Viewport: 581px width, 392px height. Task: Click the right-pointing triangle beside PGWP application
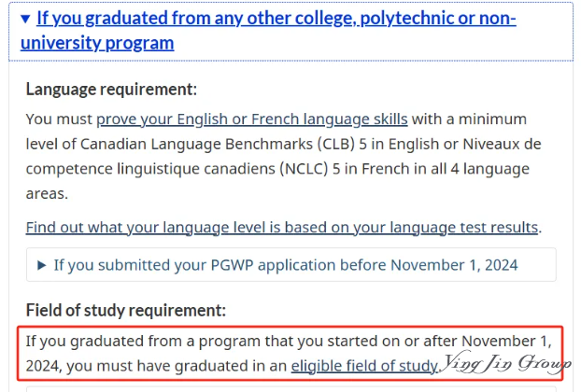point(42,265)
